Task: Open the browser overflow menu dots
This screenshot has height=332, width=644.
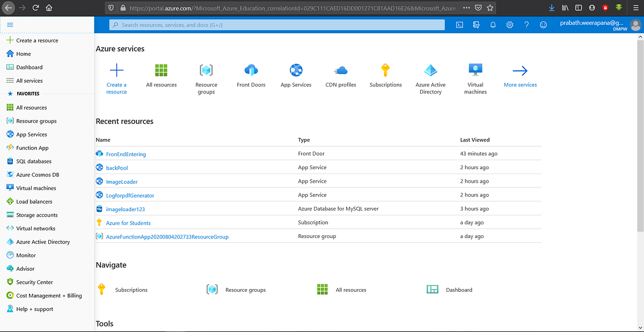Action: pyautogui.click(x=466, y=8)
